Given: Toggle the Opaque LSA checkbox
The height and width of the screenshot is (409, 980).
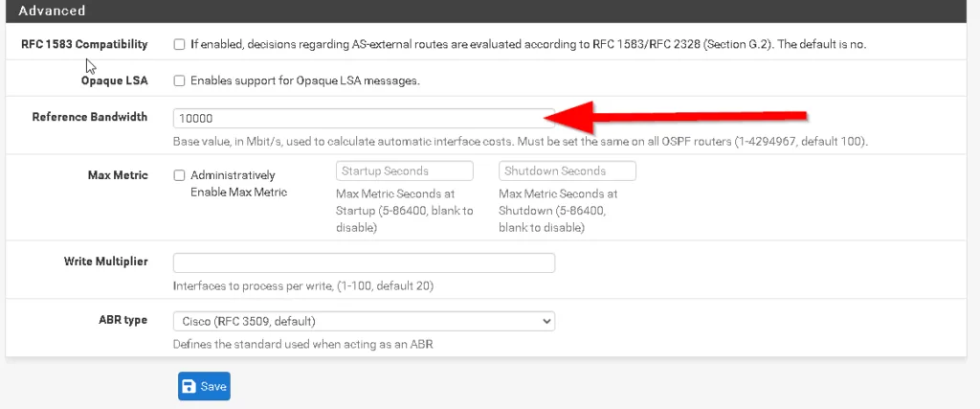Looking at the screenshot, I should (x=179, y=80).
